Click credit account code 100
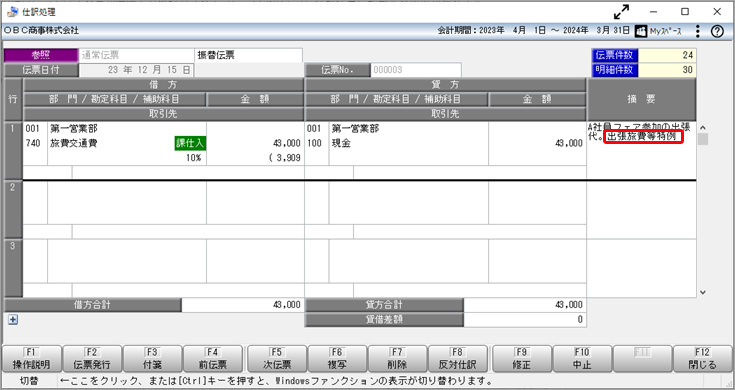 tap(315, 143)
